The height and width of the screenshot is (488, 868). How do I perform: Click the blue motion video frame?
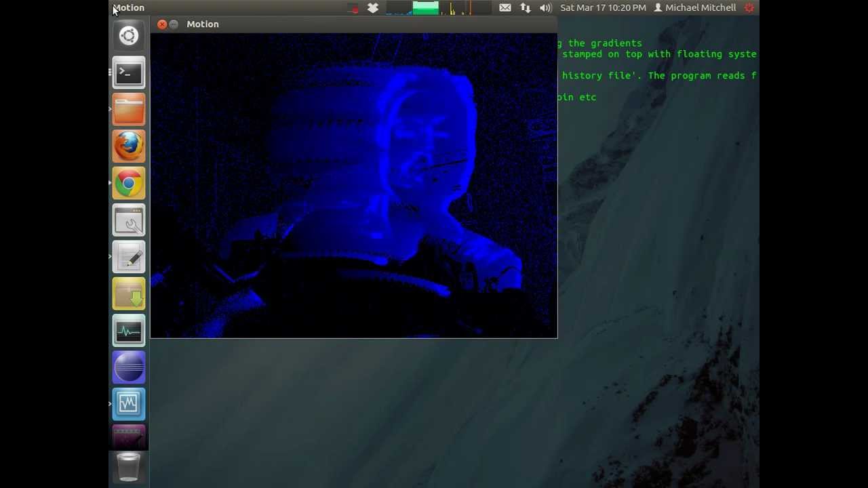click(x=353, y=186)
